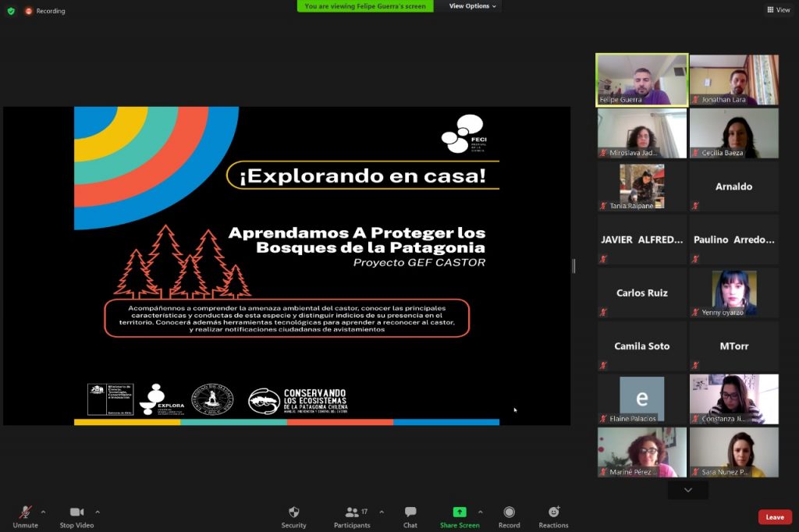Click the red Leave button
Screen dimensions: 799x532
click(x=774, y=517)
